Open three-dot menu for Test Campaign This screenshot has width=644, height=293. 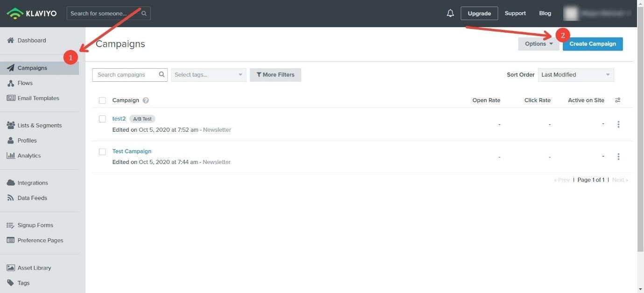click(618, 157)
